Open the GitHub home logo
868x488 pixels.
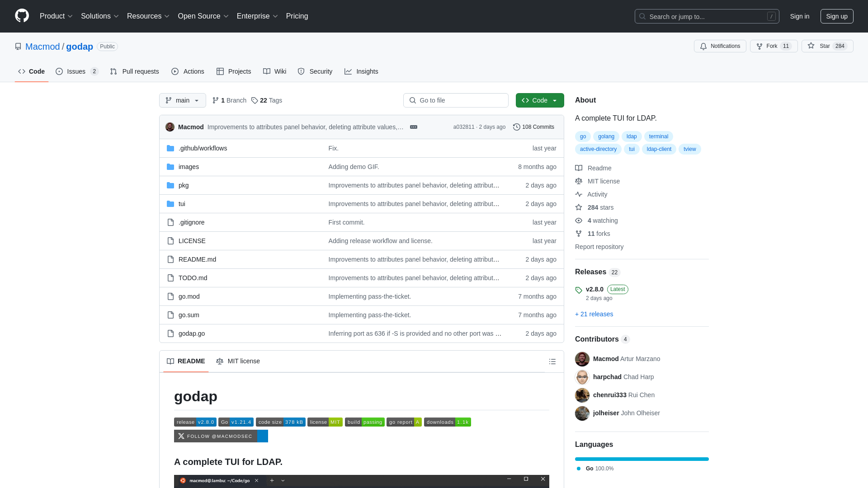[x=22, y=16]
